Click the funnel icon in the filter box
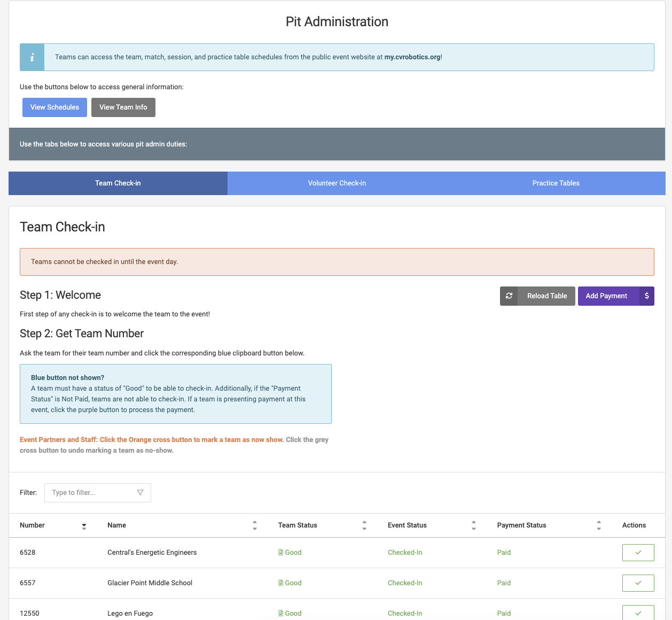The width and height of the screenshot is (672, 620). pos(140,493)
